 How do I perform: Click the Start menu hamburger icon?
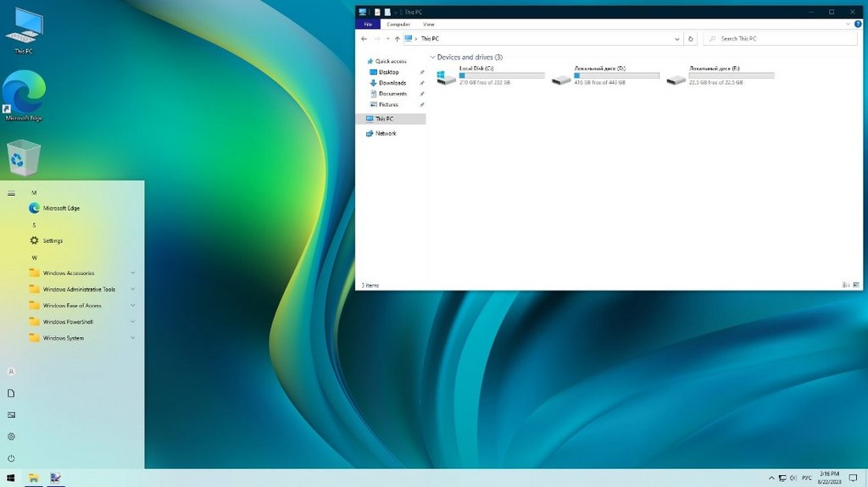(x=11, y=193)
